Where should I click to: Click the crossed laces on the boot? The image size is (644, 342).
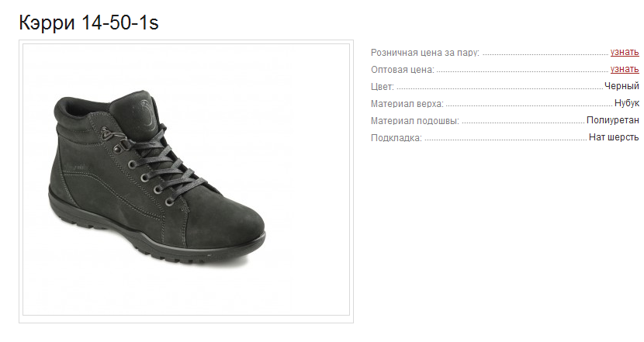[164, 166]
